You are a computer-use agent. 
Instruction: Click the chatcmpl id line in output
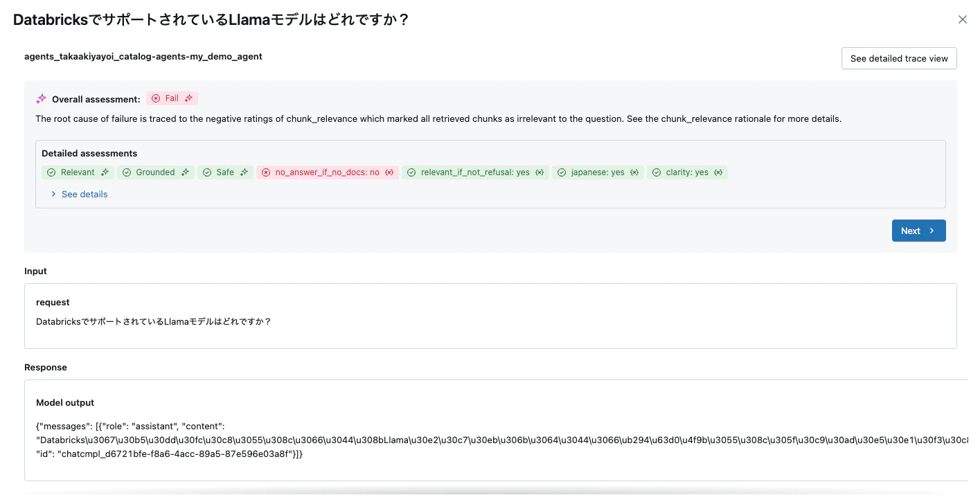[x=170, y=453]
